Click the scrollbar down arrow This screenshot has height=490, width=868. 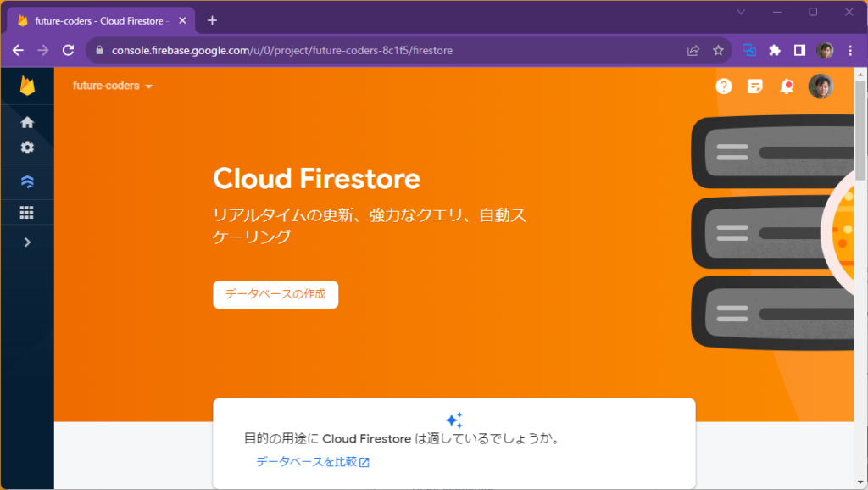point(860,482)
